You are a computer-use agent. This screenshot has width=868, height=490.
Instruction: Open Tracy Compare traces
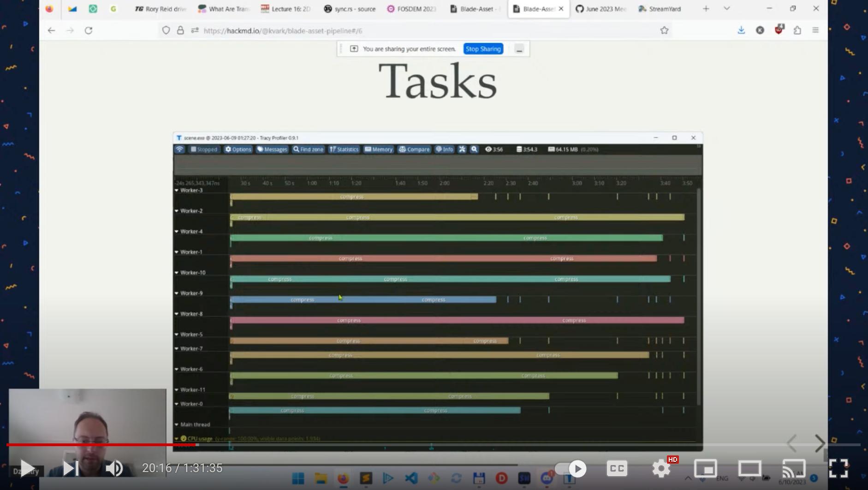click(x=414, y=149)
